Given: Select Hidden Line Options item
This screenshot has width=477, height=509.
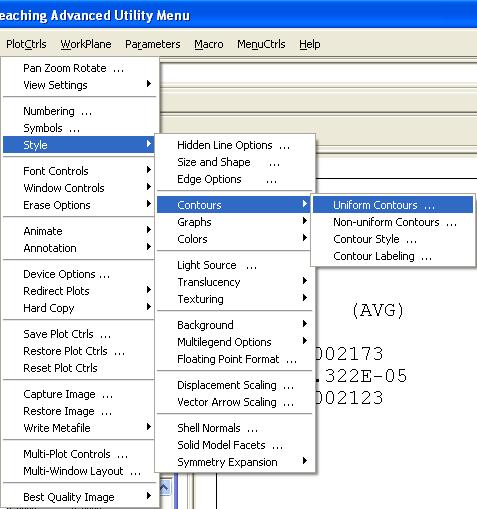Looking at the screenshot, I should point(235,145).
